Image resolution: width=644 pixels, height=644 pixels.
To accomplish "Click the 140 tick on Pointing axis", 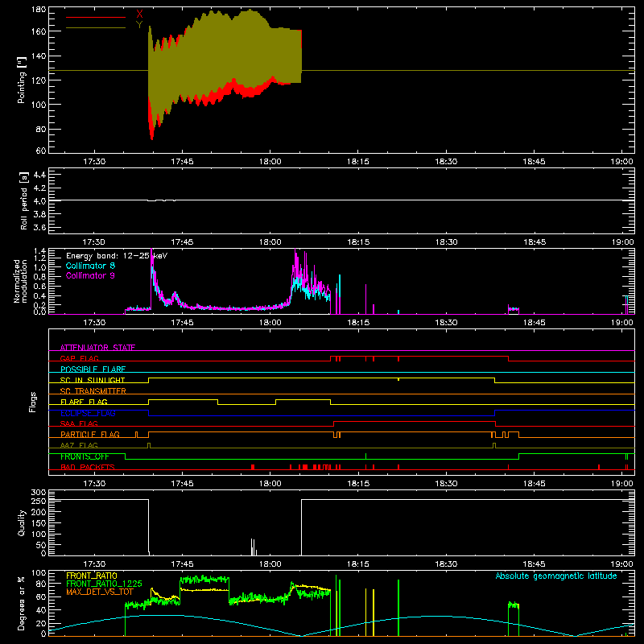I will 39,56.
